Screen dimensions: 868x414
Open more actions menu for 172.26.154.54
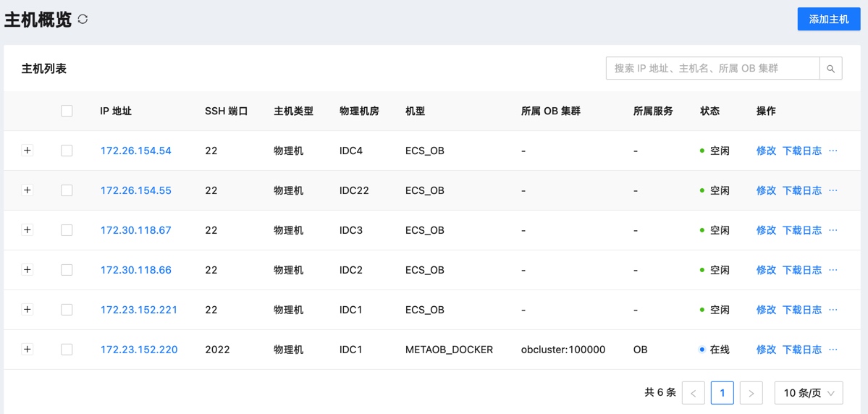[x=833, y=151]
